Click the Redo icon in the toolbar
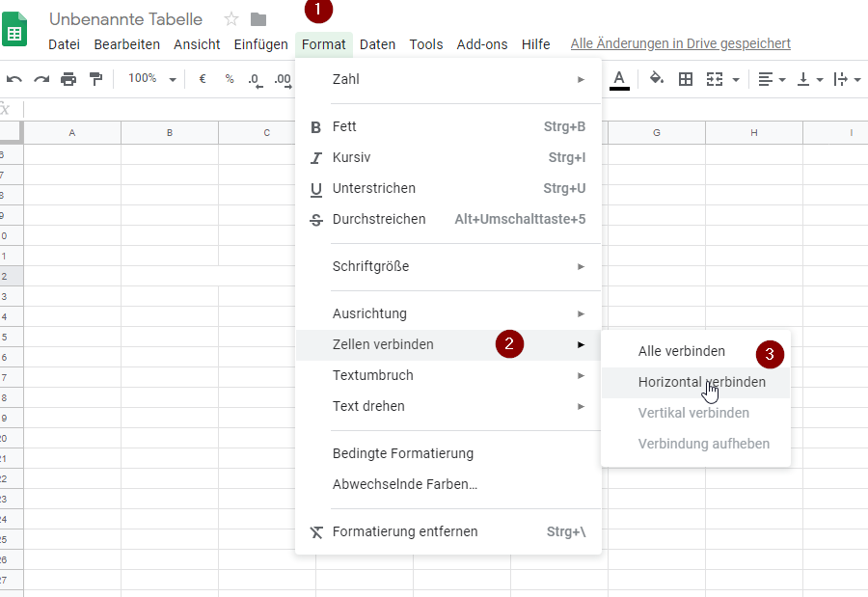Screen dimensions: 868x597 [41, 79]
